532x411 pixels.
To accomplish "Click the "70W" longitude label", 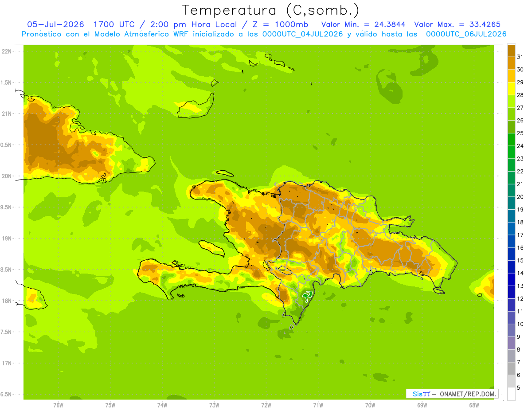I will (370, 405).
